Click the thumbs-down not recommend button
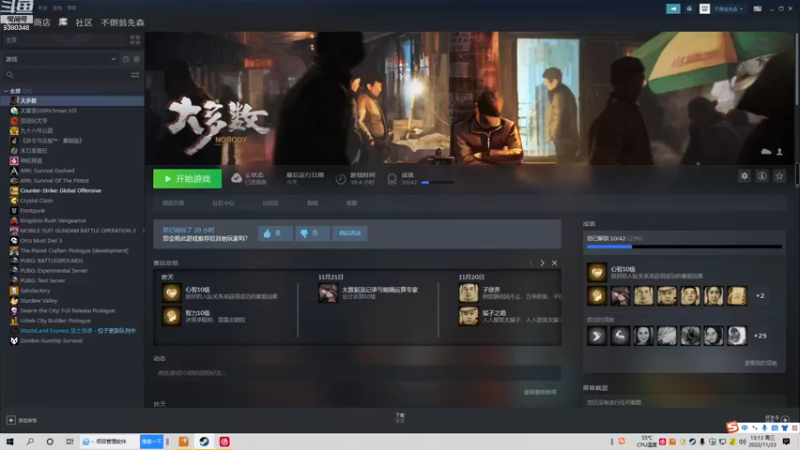800x450 pixels. (312, 233)
